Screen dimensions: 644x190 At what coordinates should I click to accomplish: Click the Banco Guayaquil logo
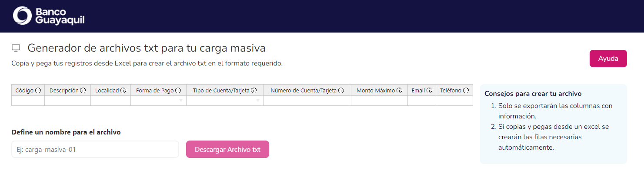pos(49,16)
